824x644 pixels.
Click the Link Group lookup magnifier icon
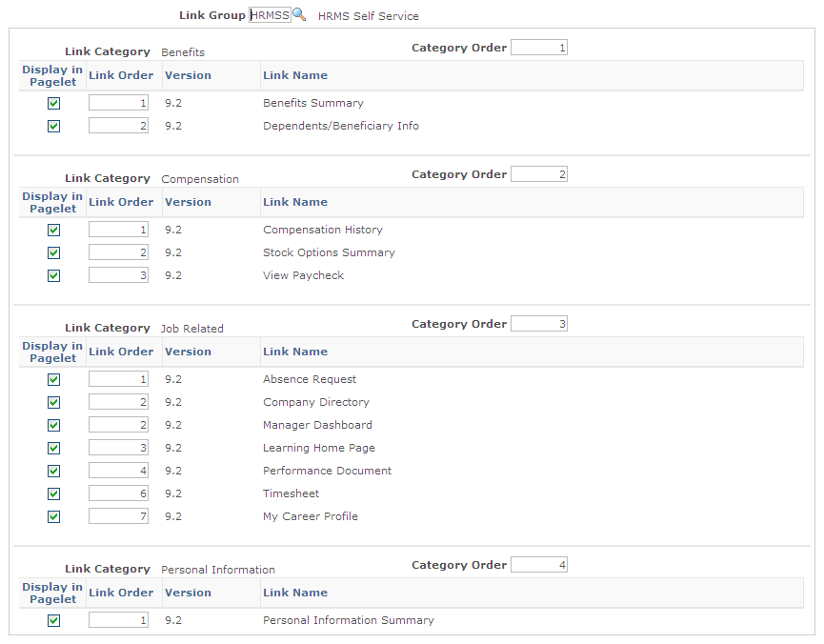pyautogui.click(x=299, y=14)
